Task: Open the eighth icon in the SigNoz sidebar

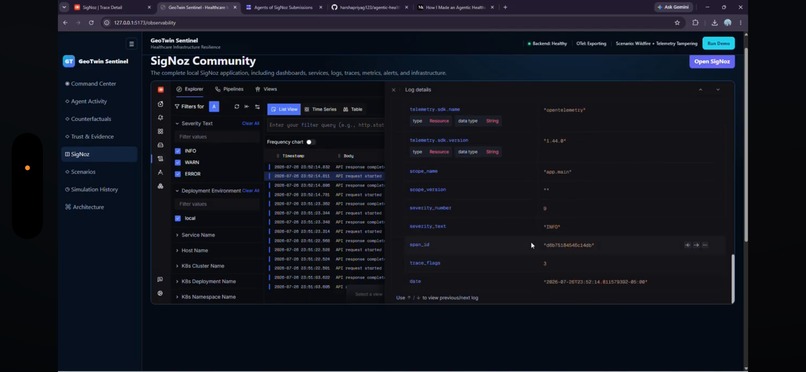Action: (160, 186)
